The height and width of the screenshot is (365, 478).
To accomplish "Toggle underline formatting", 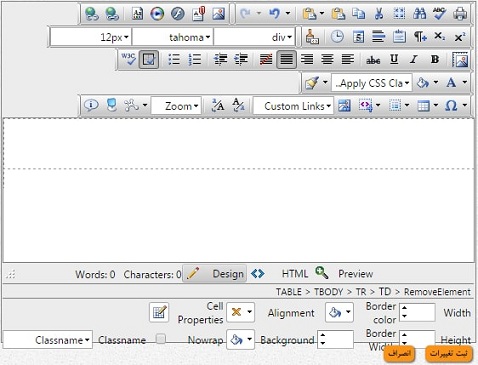I will point(394,59).
